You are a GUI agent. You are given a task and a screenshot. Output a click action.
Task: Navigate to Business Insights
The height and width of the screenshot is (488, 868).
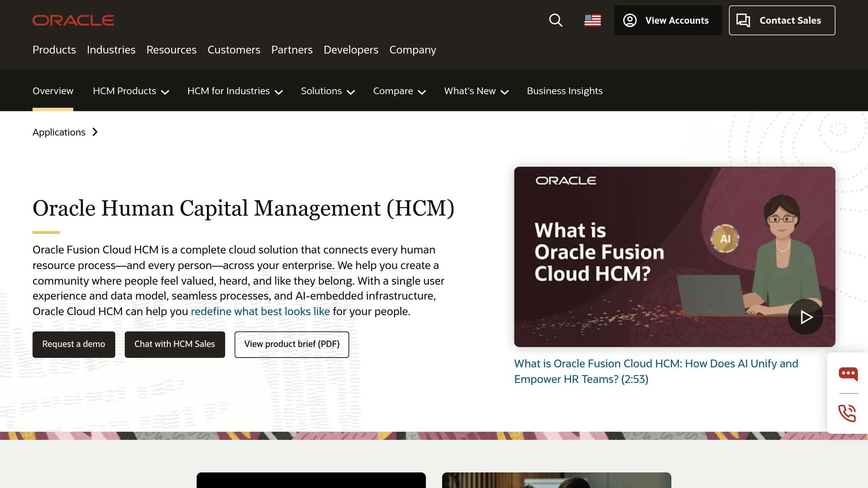tap(564, 91)
